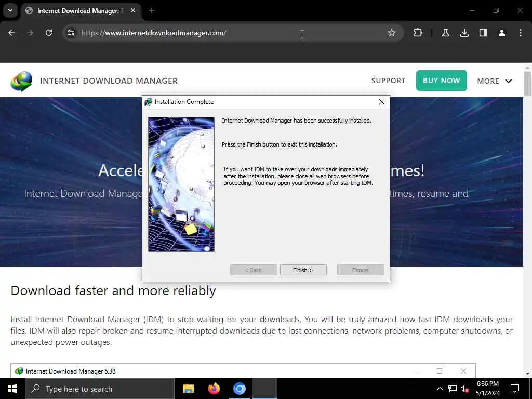
Task: Click the installer icon in dialog title bar
Action: [148, 102]
